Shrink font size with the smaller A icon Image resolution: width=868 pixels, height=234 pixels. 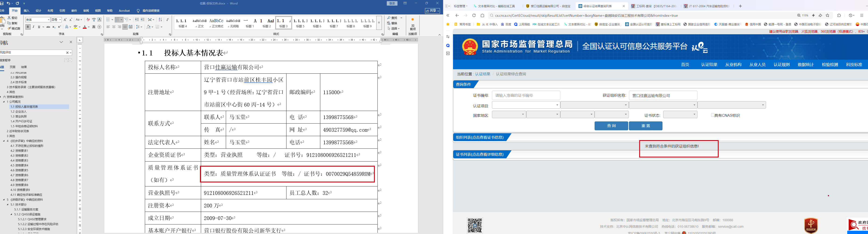(70, 20)
